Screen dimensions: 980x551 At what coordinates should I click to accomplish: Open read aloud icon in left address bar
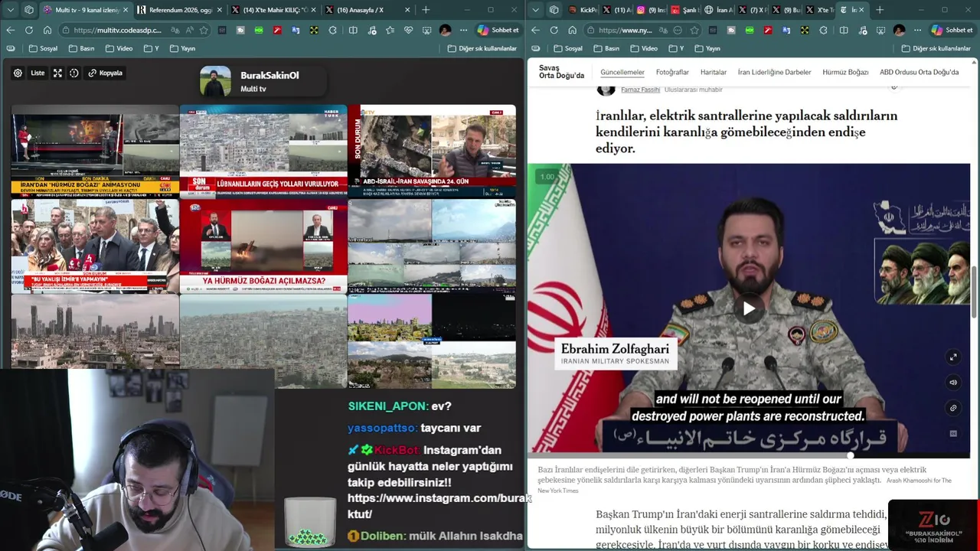tap(190, 30)
